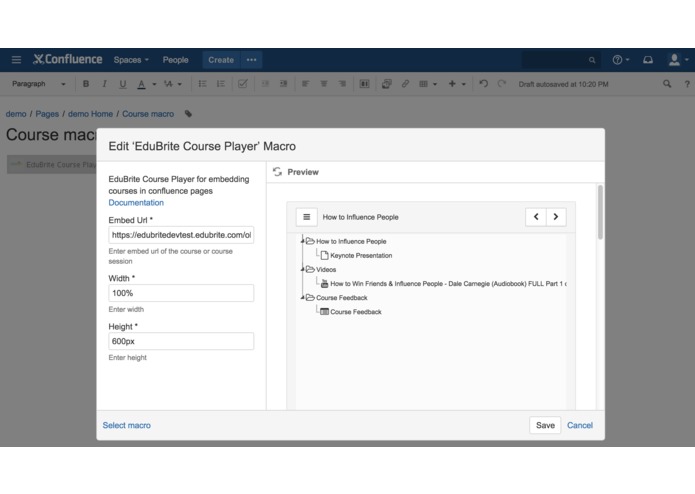Open the insert more content plus menu

[457, 84]
